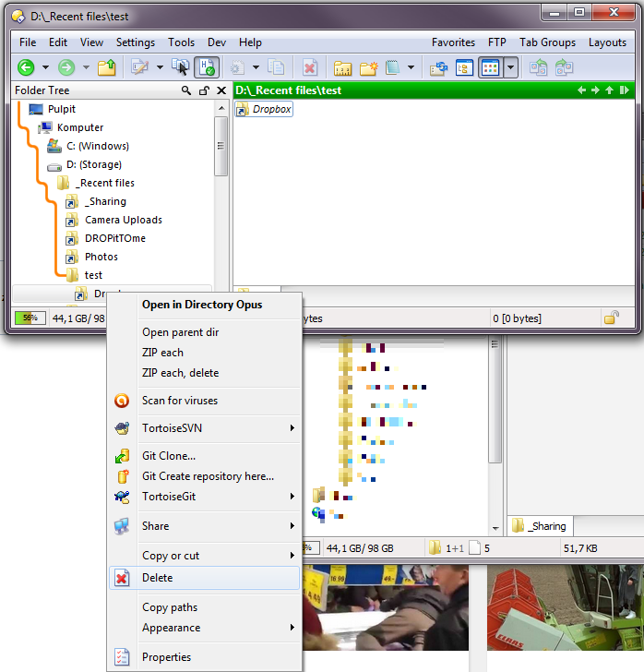Toggle the thumbnails view mode button
The width and height of the screenshot is (644, 672).
click(x=490, y=67)
